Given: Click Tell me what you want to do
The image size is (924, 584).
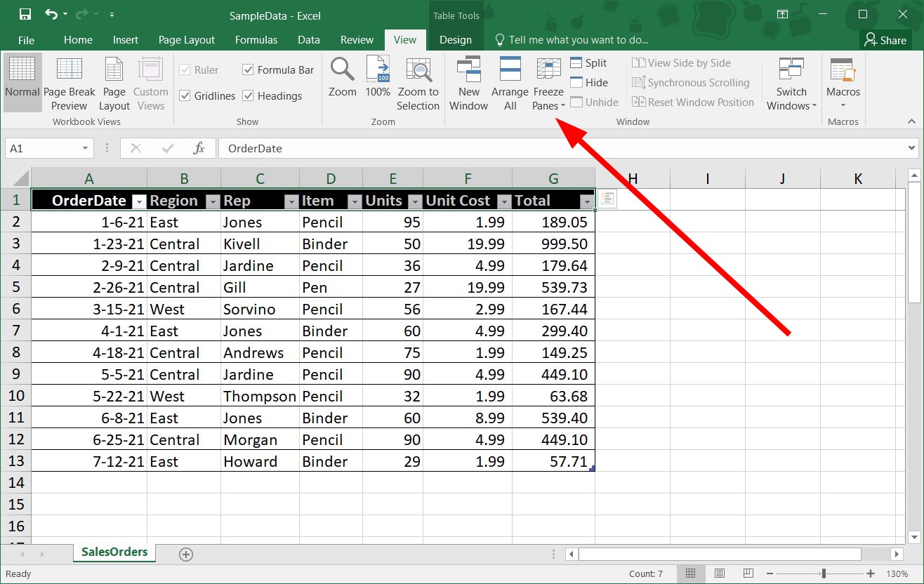Looking at the screenshot, I should point(572,40).
